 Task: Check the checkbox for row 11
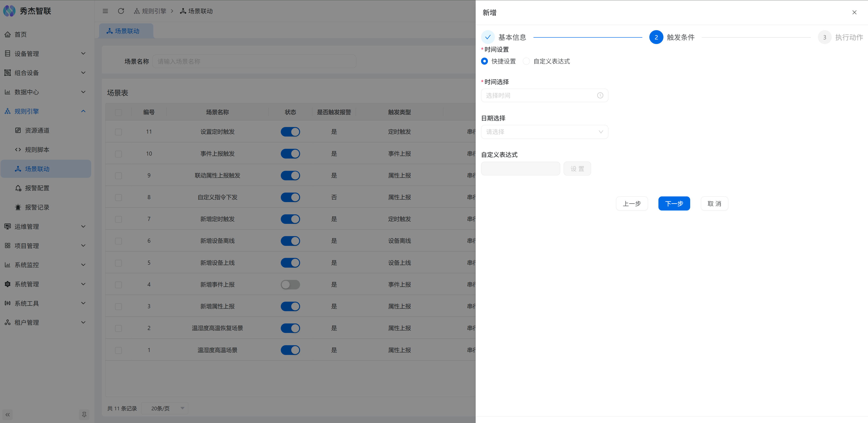point(118,132)
